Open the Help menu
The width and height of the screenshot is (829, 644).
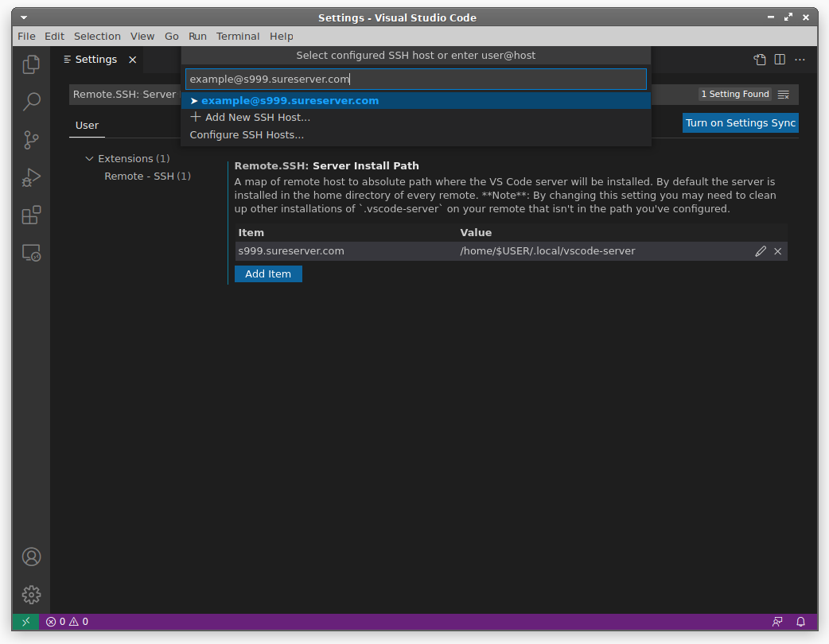pyautogui.click(x=282, y=37)
